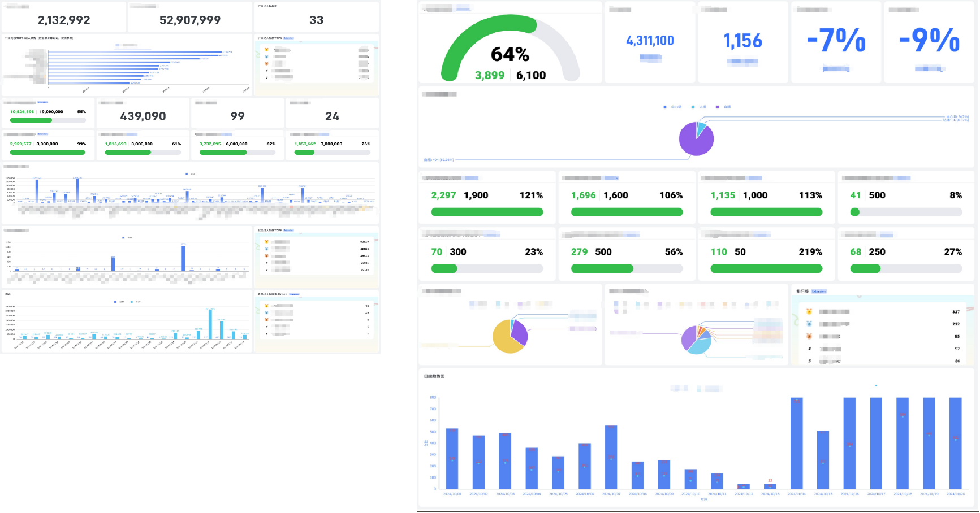Screen dimensions: 980x513
Task: Click the metric value 24
Action: [333, 116]
